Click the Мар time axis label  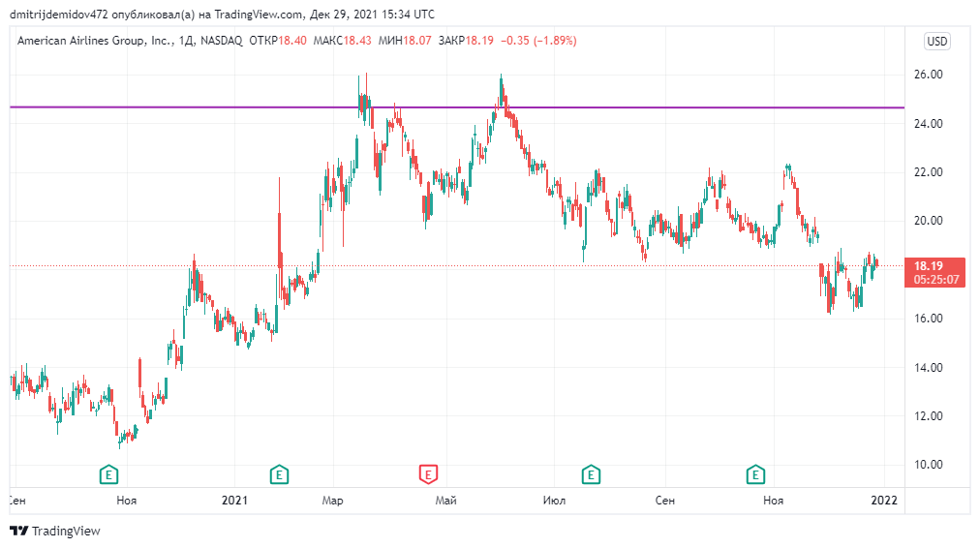point(332,501)
